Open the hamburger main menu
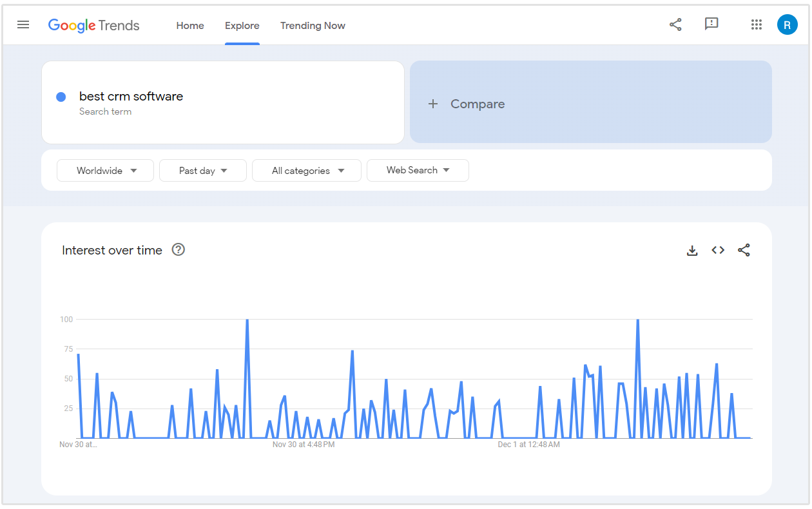The height and width of the screenshot is (509, 812). click(23, 25)
